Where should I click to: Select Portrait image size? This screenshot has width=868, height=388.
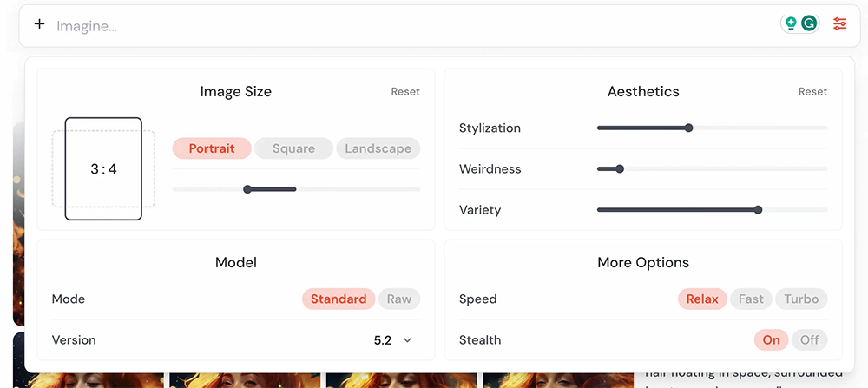point(212,148)
